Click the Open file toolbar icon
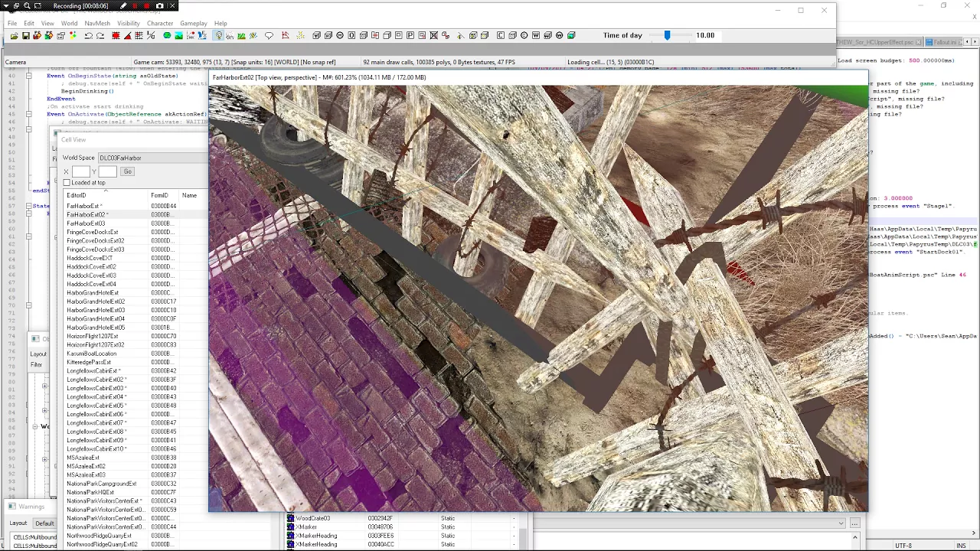 [x=15, y=35]
